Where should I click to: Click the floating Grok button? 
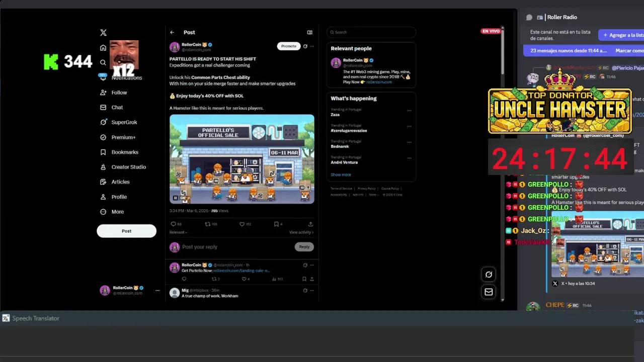pyautogui.click(x=489, y=275)
